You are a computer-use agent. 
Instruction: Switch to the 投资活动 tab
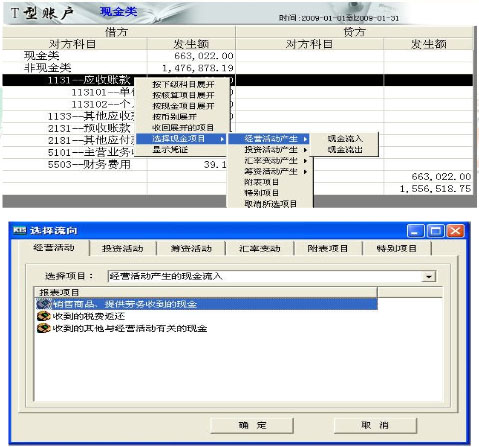123,248
